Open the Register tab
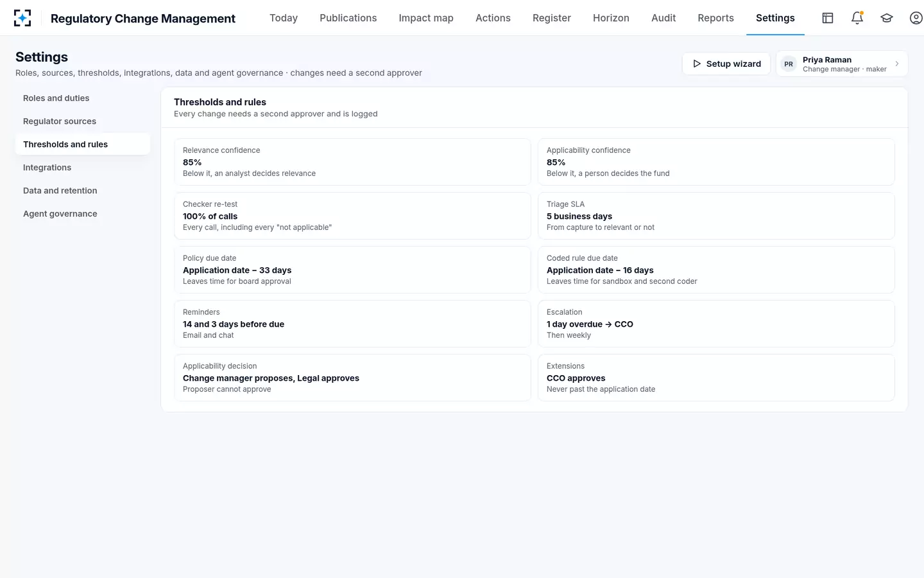 click(x=552, y=18)
